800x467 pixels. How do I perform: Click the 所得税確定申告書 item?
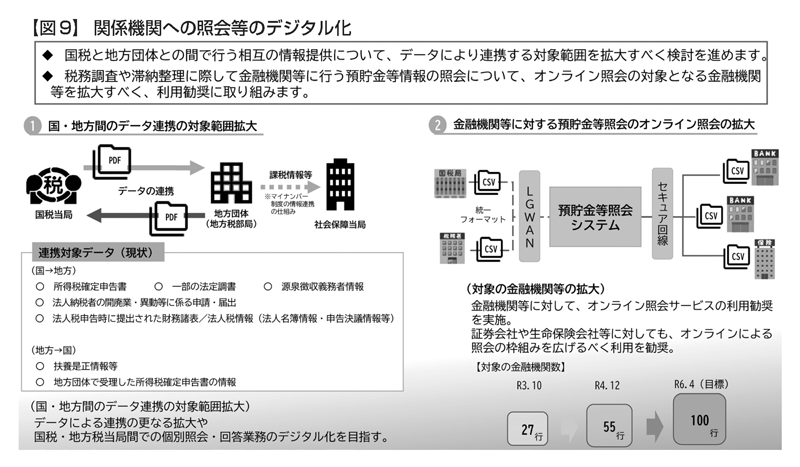point(89,287)
